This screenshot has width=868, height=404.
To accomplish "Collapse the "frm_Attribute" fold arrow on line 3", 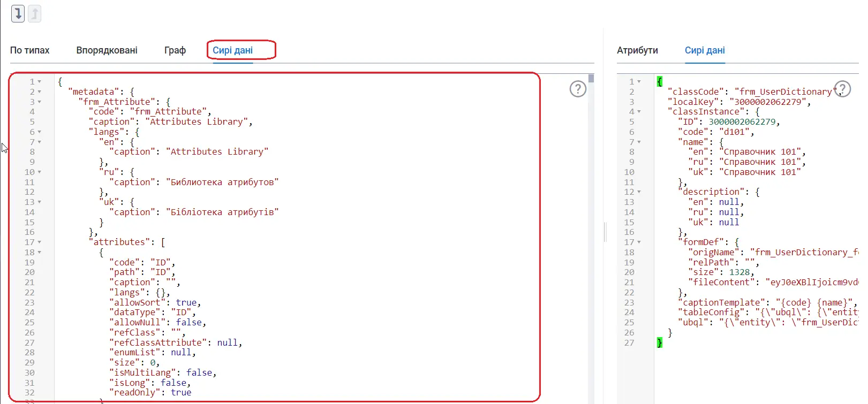I will tap(39, 102).
